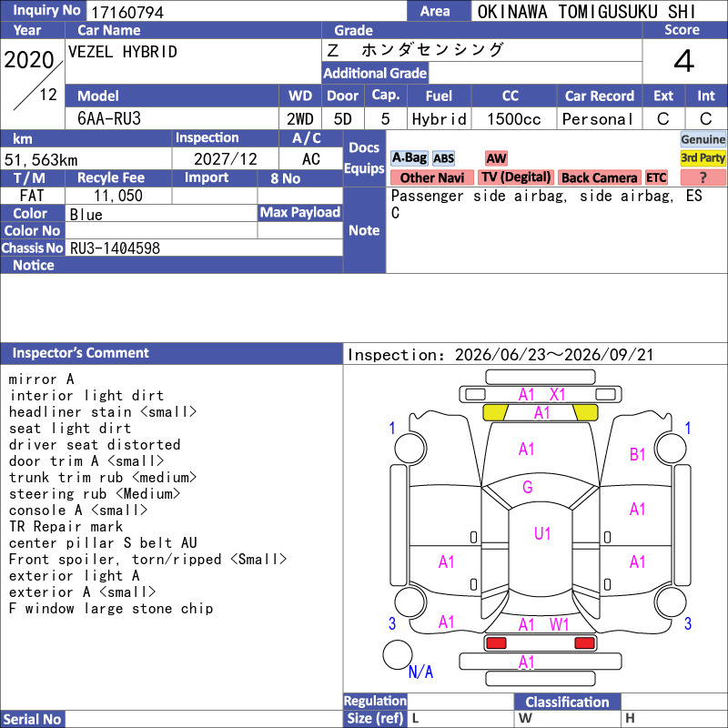This screenshot has height=728, width=728.
Task: Select the AW equipment badge
Action: point(496,158)
